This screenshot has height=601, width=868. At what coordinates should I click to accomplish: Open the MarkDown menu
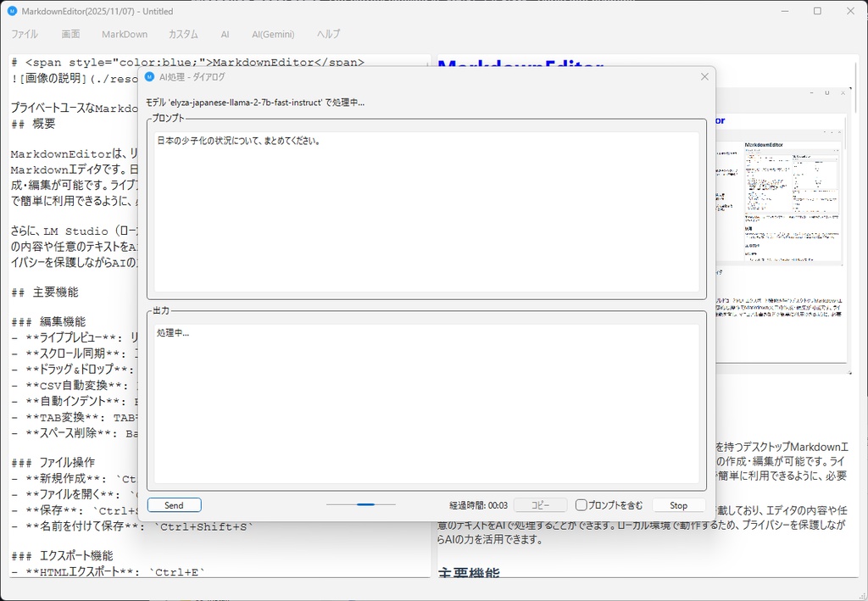(x=125, y=34)
